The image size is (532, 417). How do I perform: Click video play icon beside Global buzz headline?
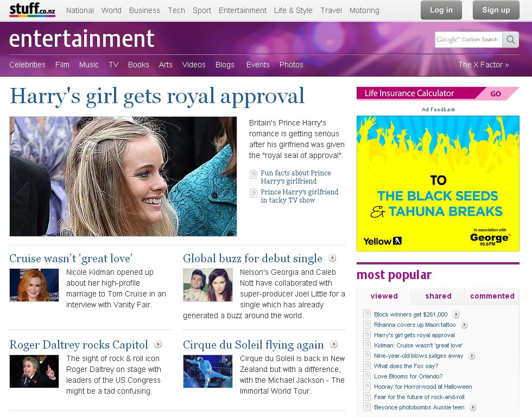click(332, 258)
